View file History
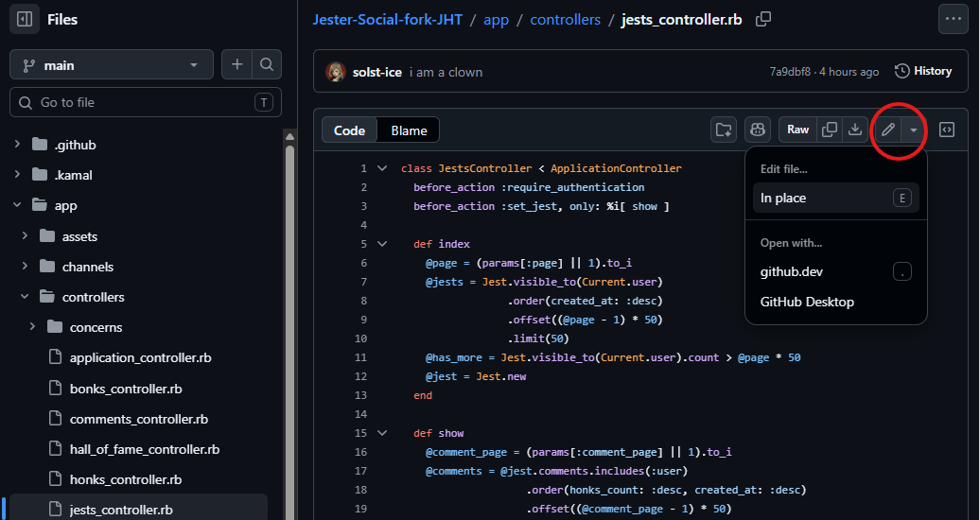980x520 pixels. point(923,71)
